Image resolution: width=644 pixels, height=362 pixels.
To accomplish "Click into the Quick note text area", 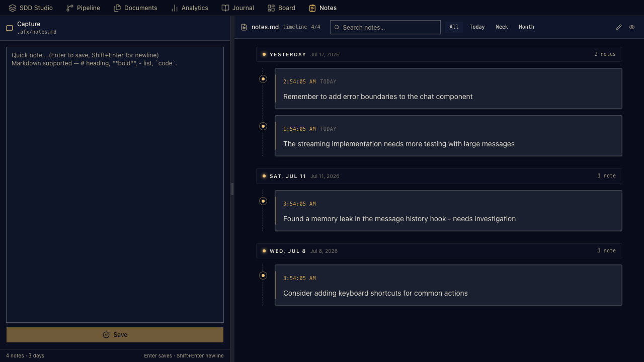I will pos(115,185).
